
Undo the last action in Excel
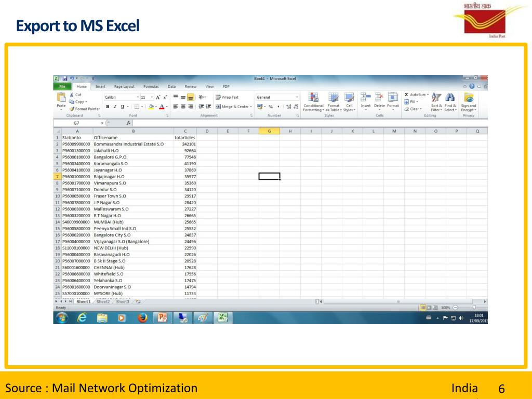point(72,78)
